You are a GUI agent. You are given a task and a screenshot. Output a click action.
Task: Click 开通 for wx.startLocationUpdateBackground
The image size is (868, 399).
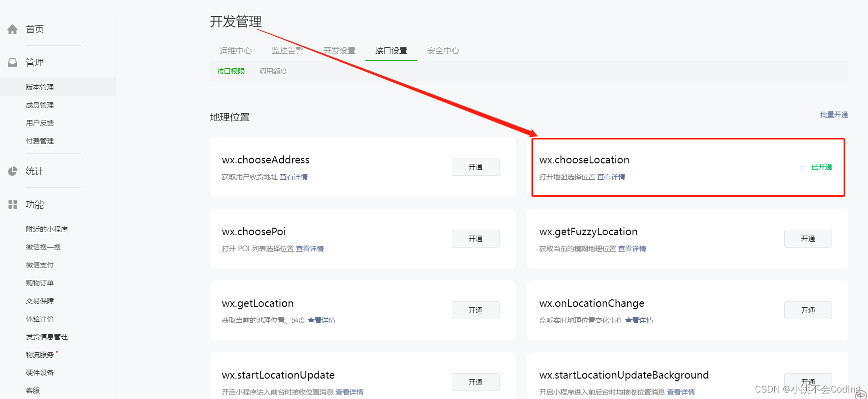(808, 382)
